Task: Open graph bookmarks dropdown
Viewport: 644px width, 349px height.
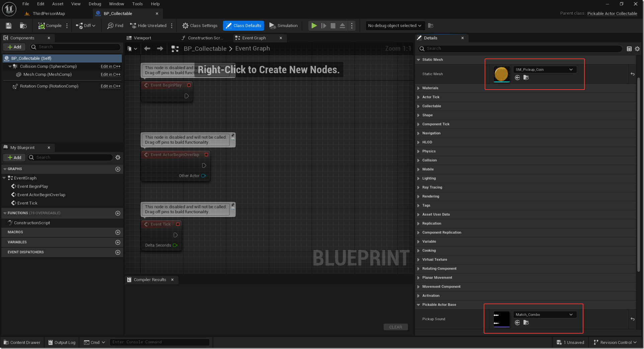Action: [x=132, y=49]
